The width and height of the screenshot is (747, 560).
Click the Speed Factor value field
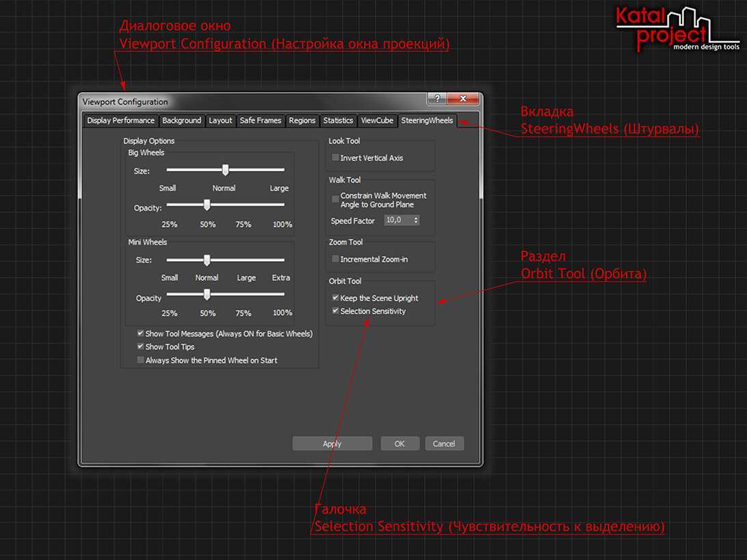pos(397,221)
